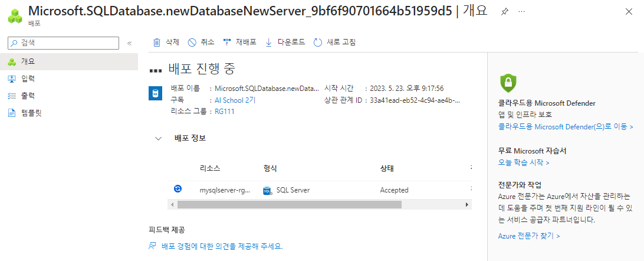This screenshot has width=644, height=261.
Task: Click the 삭제 toolbar button label
Action: pos(172,42)
